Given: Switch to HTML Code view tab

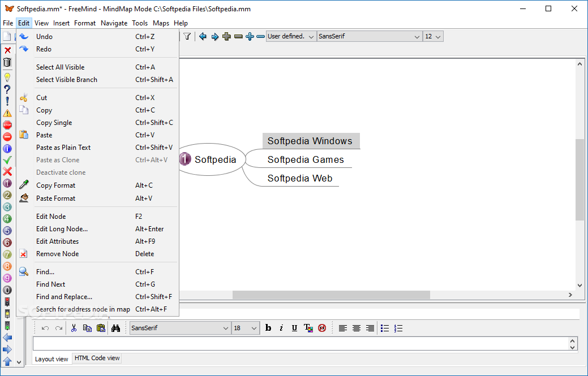Looking at the screenshot, I should click(x=97, y=358).
